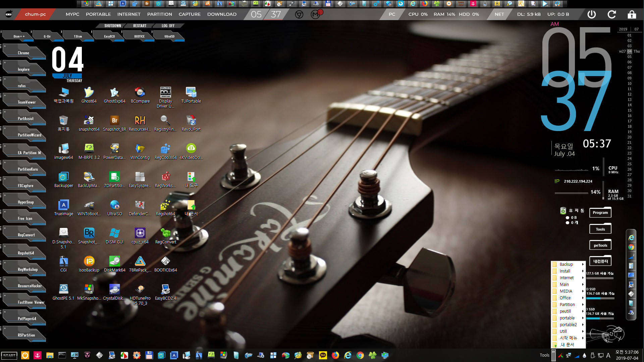Launch IsooBackup desktop icon
This screenshot has width=644, height=362.
click(89, 264)
